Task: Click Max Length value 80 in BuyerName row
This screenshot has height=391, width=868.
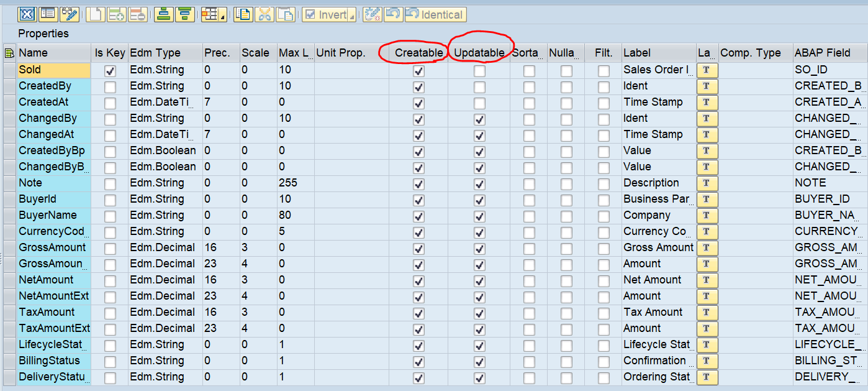Action: (x=295, y=215)
